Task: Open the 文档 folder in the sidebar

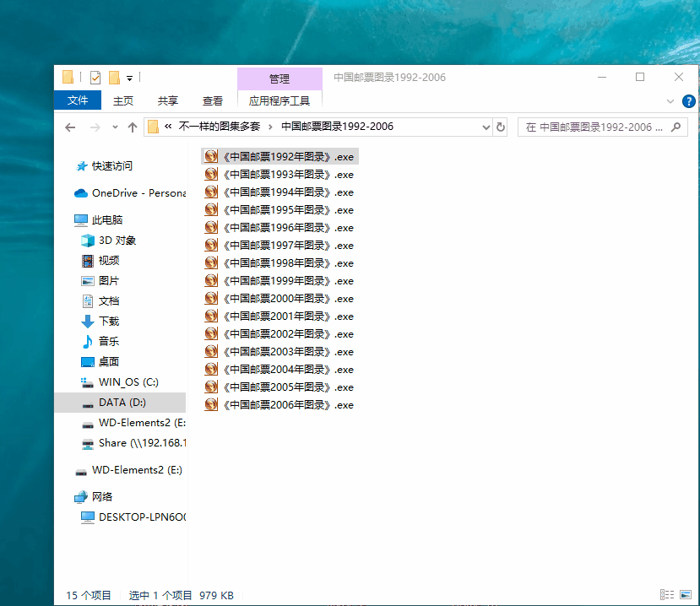Action: coord(100,301)
